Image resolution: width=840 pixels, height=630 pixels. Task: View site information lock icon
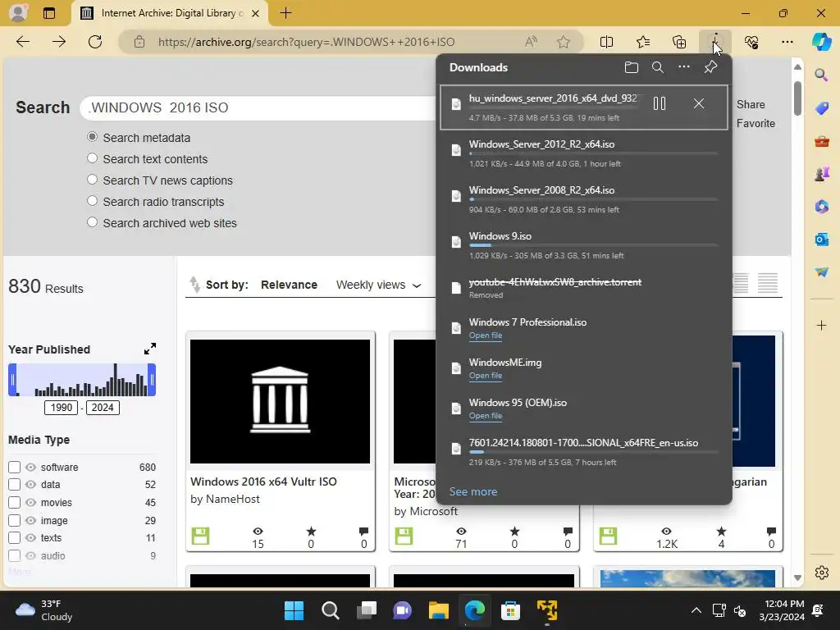coord(139,42)
